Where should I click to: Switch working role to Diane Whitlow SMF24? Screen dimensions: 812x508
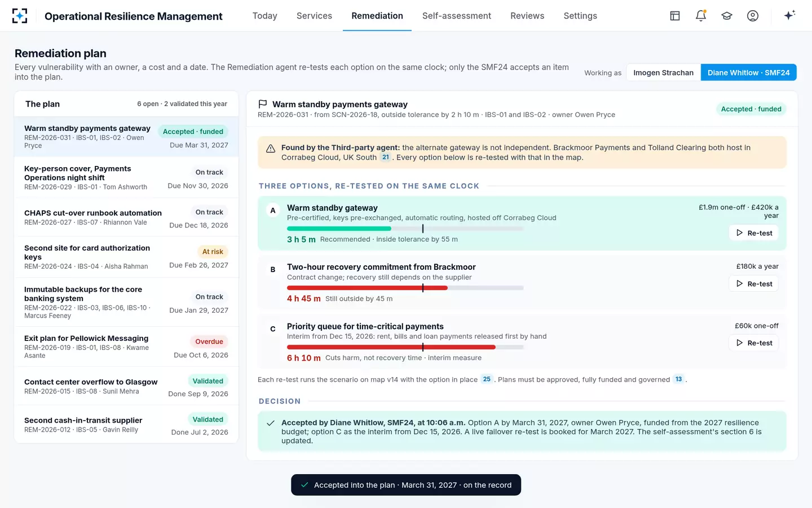click(x=748, y=72)
